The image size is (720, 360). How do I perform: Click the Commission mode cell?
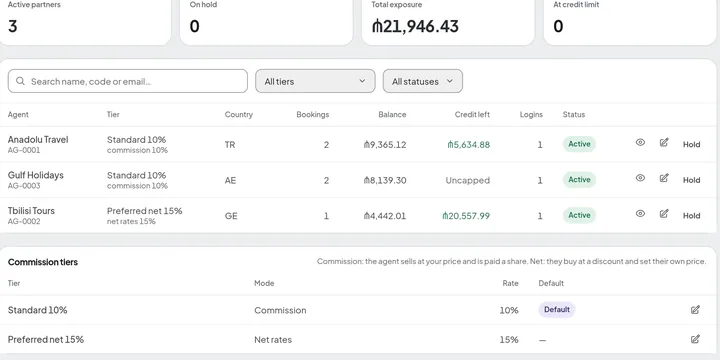point(280,310)
